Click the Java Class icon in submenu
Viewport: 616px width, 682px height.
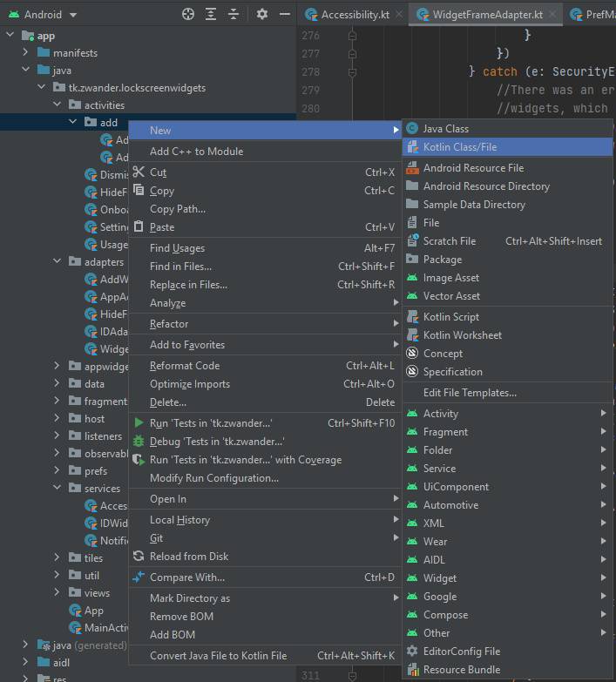click(411, 128)
